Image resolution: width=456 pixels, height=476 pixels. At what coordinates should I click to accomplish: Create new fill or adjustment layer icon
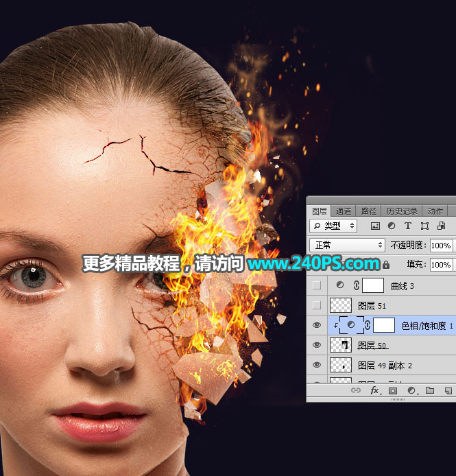(411, 391)
